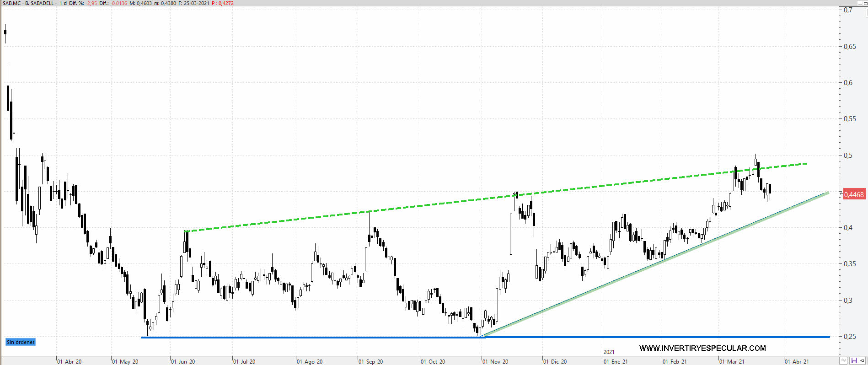Click the 01-Jun-20 date axis label
This screenshot has height=365, width=868.
183,362
